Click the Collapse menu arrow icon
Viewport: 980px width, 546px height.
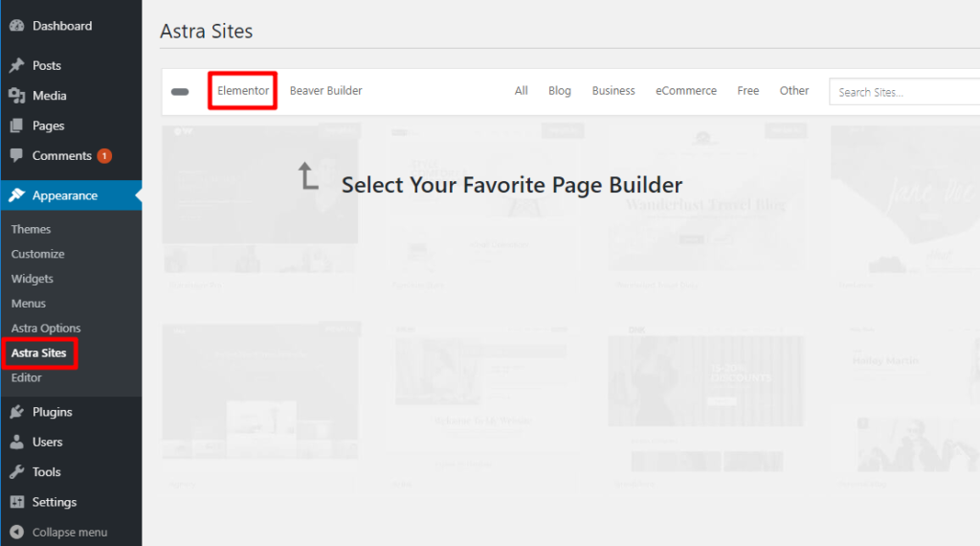click(x=17, y=532)
